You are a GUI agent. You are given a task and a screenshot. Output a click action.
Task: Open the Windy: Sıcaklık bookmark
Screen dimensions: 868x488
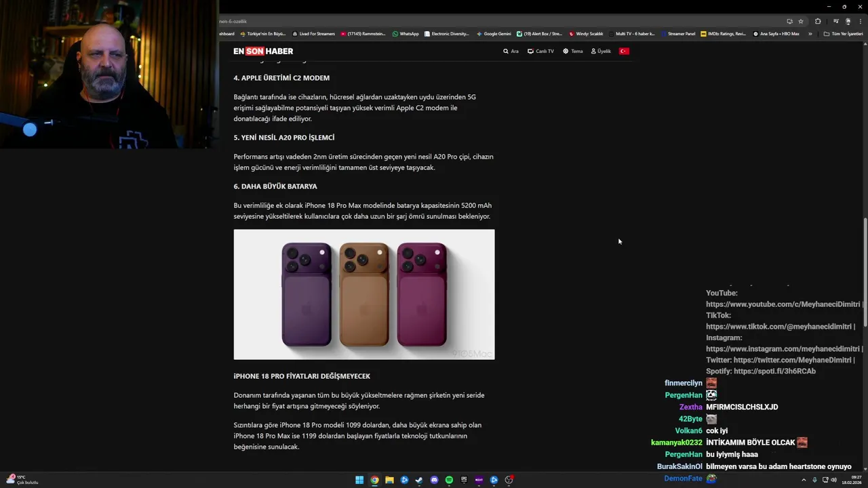tap(586, 34)
